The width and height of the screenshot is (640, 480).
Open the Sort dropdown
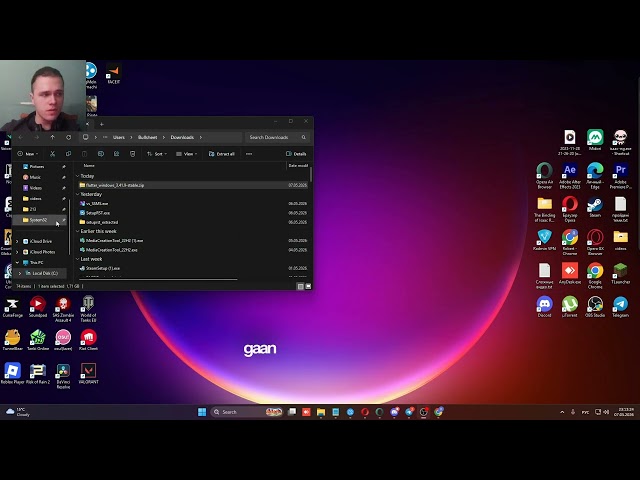coord(157,154)
